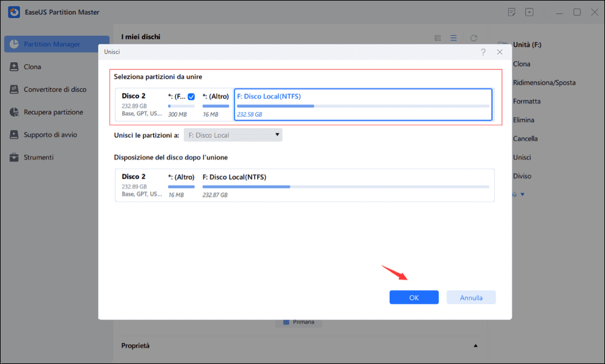Cancel the merge with Annulla

tap(471, 297)
